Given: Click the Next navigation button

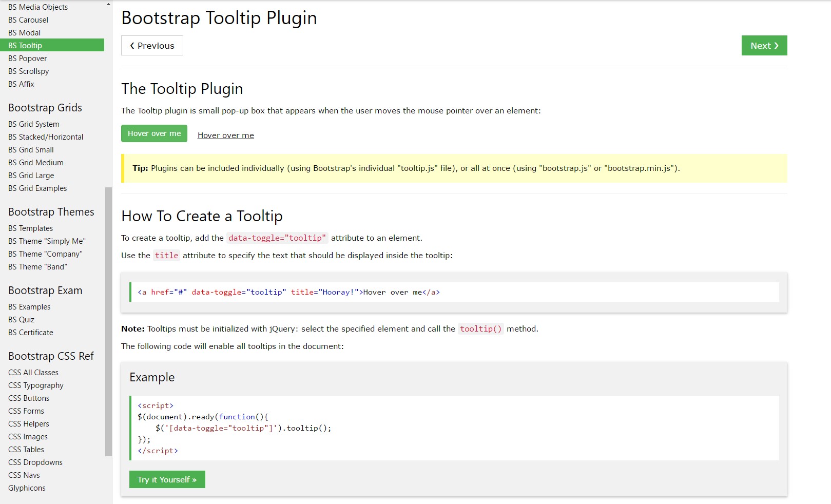Looking at the screenshot, I should (x=763, y=45).
